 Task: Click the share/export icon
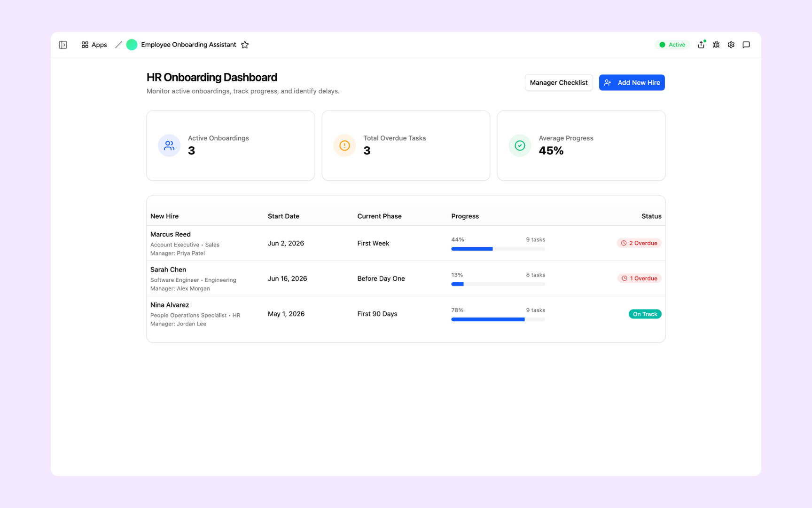click(x=701, y=45)
